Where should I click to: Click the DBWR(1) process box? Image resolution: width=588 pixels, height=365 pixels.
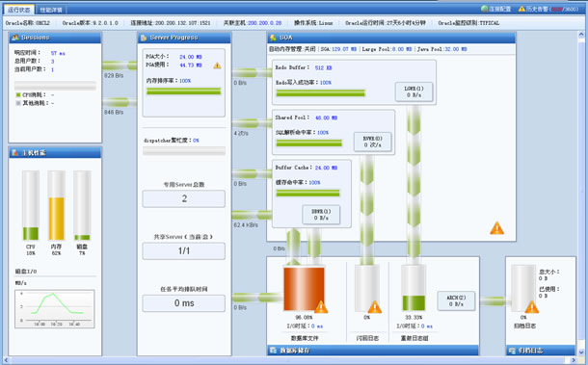pos(321,215)
